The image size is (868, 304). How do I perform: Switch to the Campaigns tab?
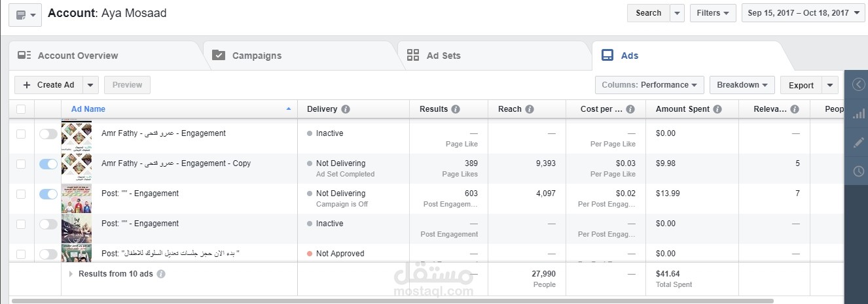(257, 56)
